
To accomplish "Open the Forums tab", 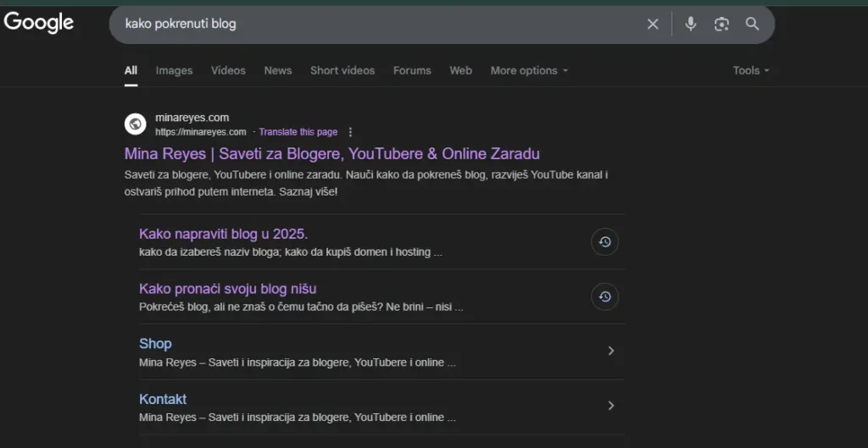I will coord(412,70).
